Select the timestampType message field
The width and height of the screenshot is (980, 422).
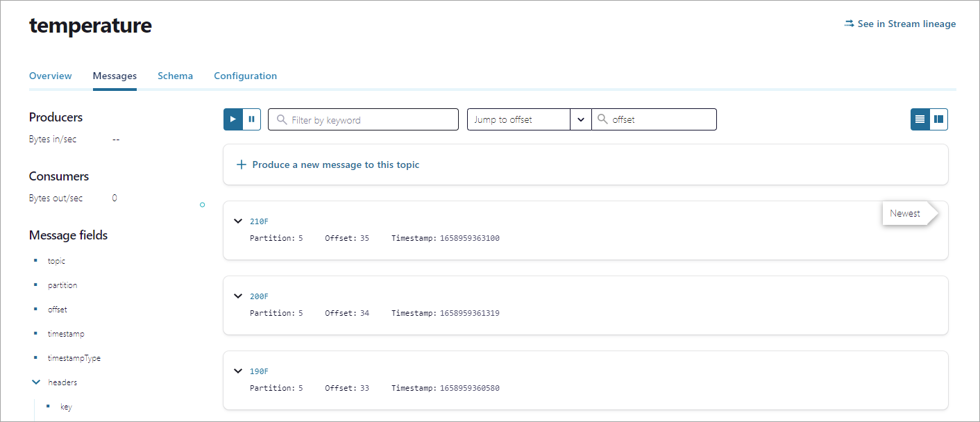coord(74,358)
